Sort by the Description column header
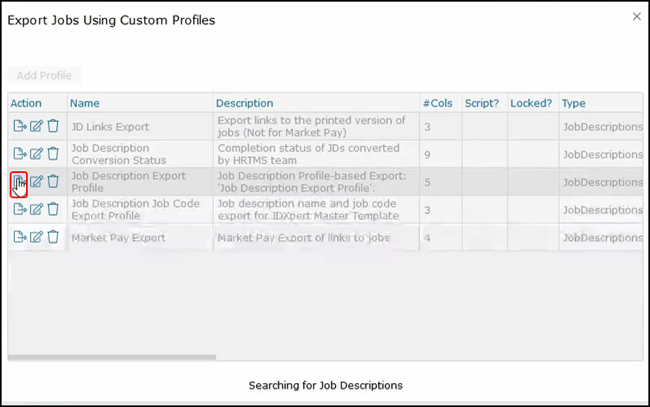The width and height of the screenshot is (650, 407). tap(244, 103)
